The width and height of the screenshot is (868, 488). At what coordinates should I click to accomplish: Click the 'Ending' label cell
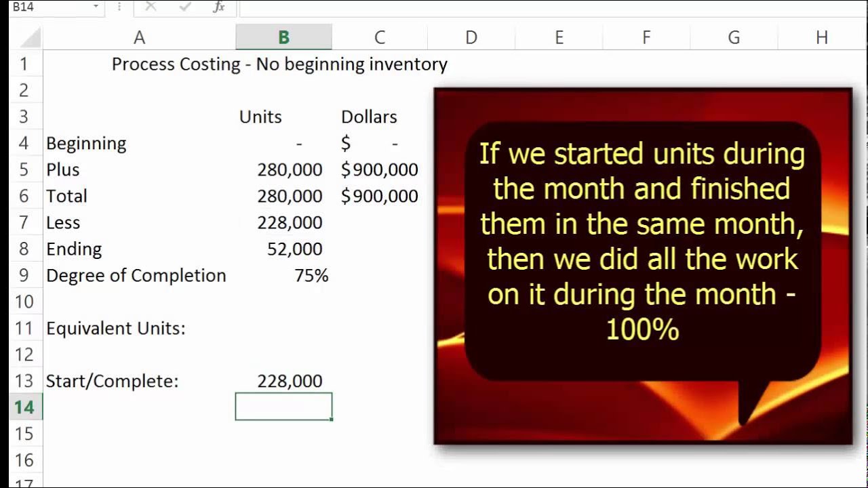(139, 249)
